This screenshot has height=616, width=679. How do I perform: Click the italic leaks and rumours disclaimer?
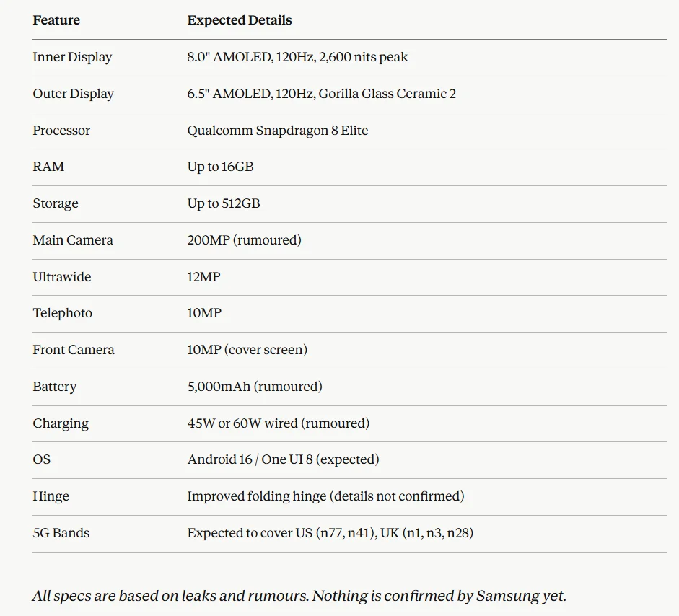click(299, 596)
